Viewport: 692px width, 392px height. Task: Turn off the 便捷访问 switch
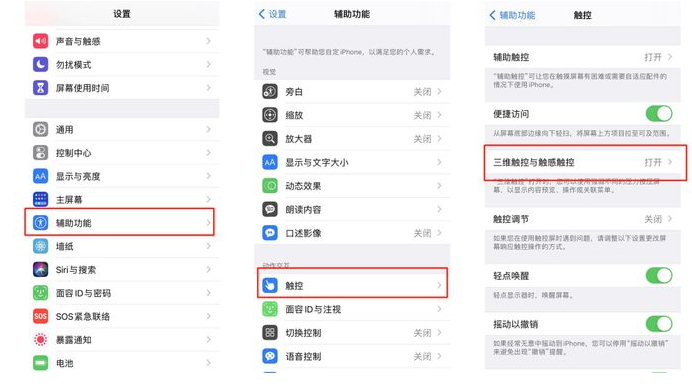pyautogui.click(x=659, y=113)
